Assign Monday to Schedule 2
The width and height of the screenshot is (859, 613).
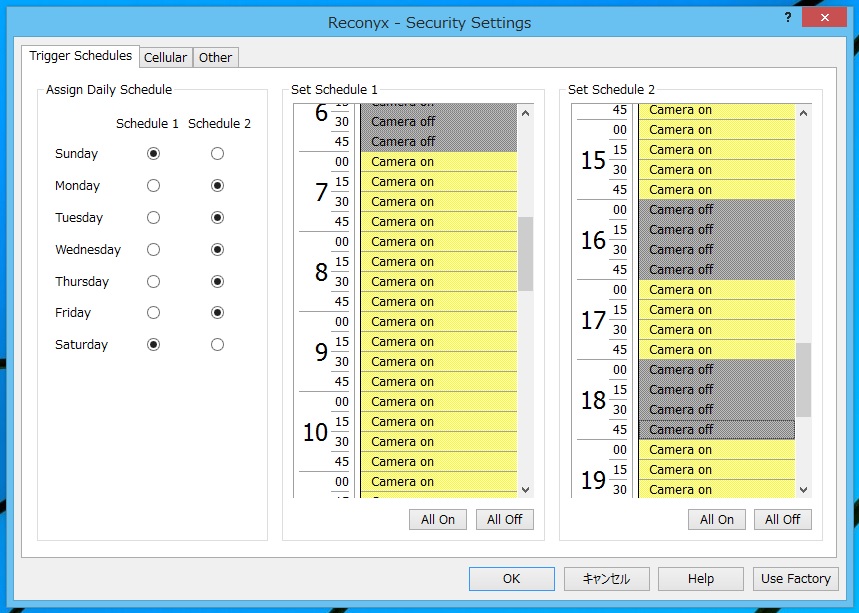point(217,186)
